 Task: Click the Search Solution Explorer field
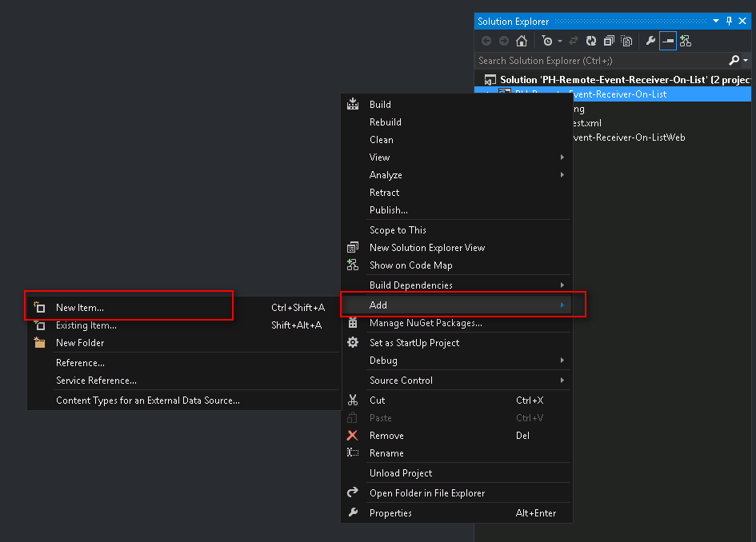pos(600,61)
